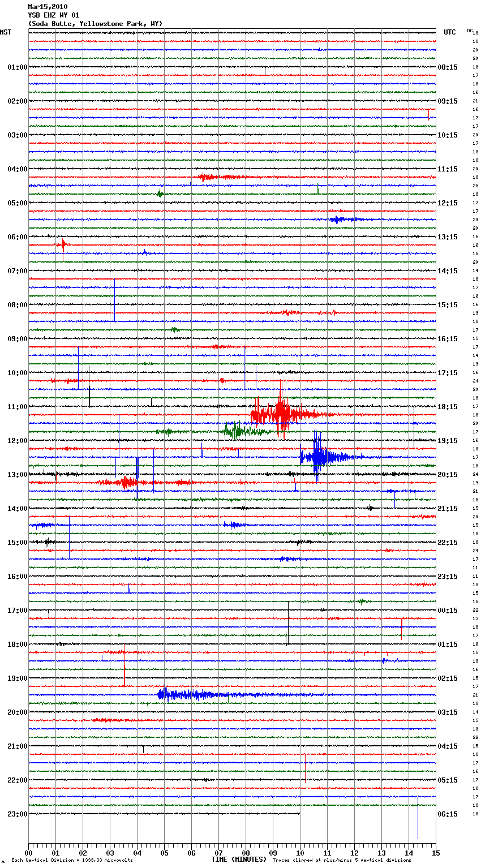This screenshot has width=481, height=868.
Task: Select the 04:00 MST time label
Action: (18, 169)
